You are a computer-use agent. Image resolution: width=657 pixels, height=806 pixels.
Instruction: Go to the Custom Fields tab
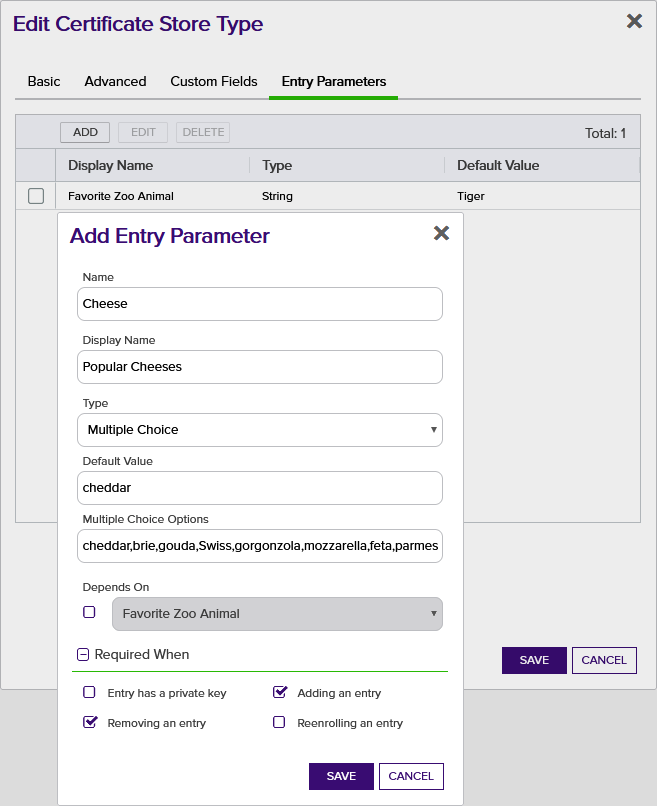click(214, 82)
